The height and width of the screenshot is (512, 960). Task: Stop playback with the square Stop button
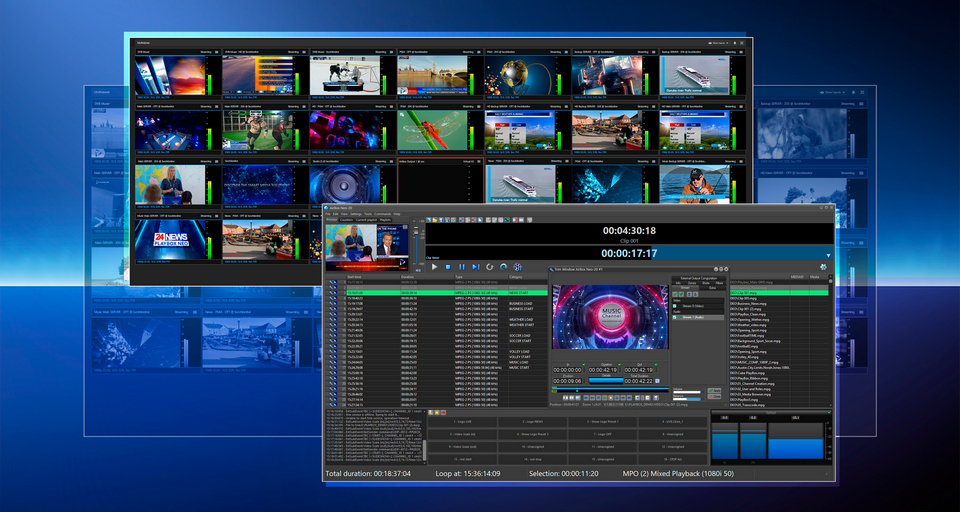448,267
